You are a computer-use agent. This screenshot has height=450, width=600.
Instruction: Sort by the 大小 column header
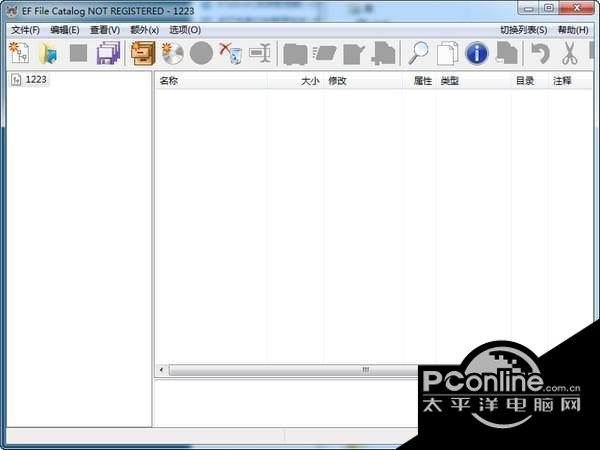click(x=295, y=81)
